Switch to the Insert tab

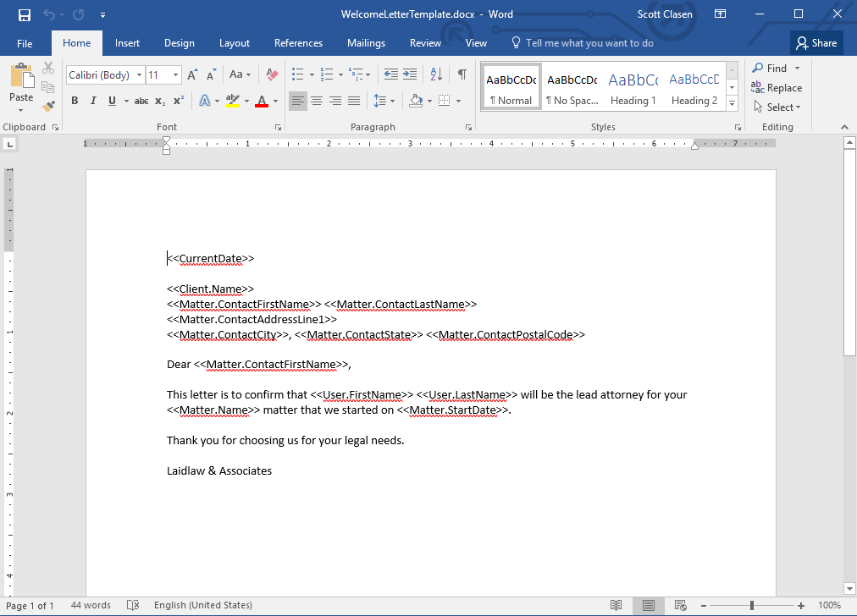pos(127,43)
